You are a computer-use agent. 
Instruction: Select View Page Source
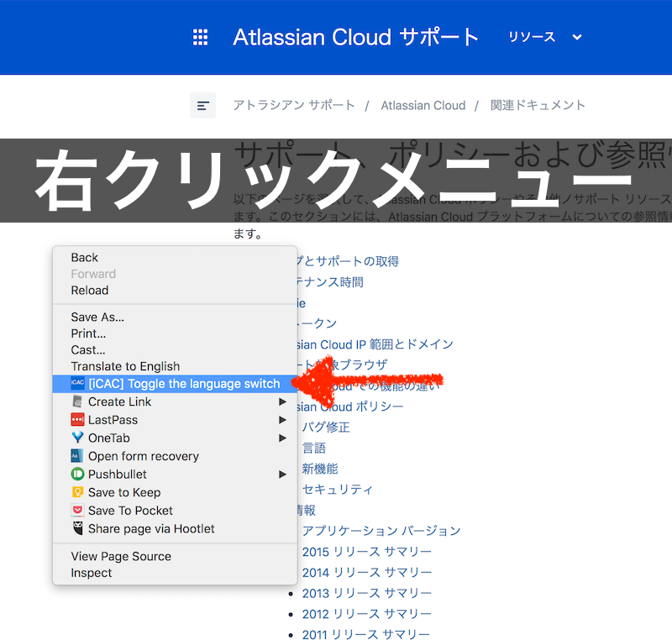click(x=175, y=557)
